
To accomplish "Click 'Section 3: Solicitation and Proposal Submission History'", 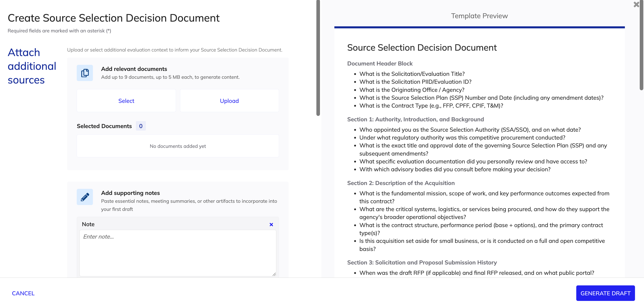I will click(422, 262).
